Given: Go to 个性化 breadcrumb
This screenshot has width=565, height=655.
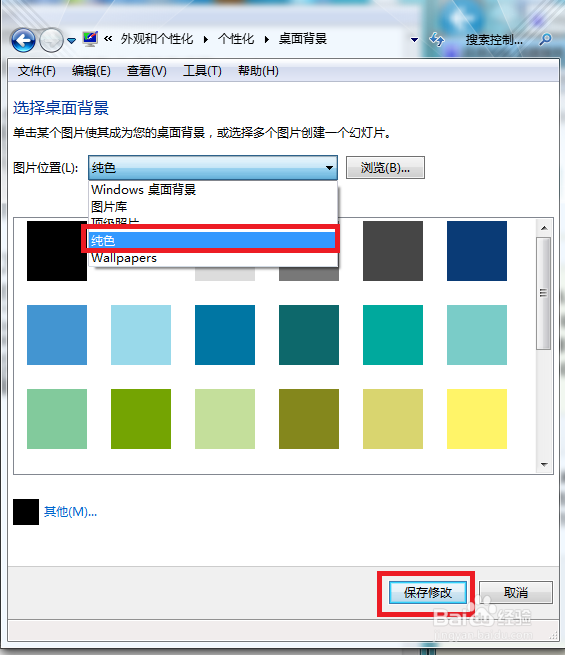Looking at the screenshot, I should coord(236,39).
